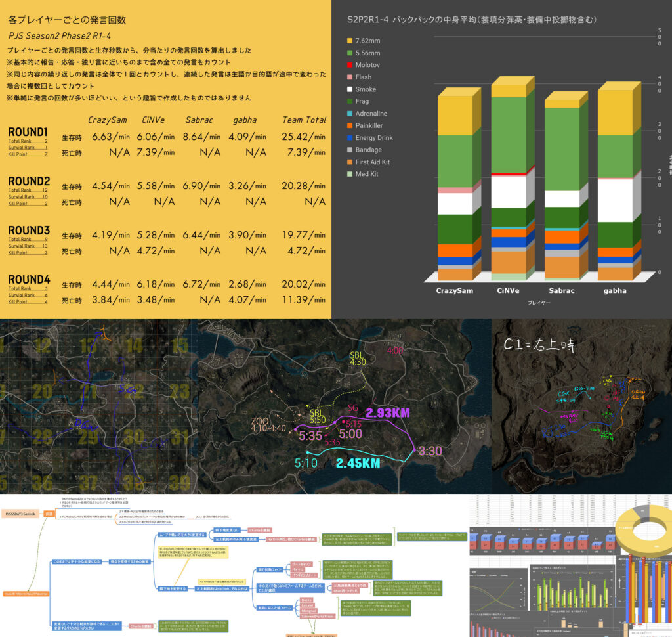Click the Painkiller legend swatch
The image size is (672, 637).
(x=350, y=125)
